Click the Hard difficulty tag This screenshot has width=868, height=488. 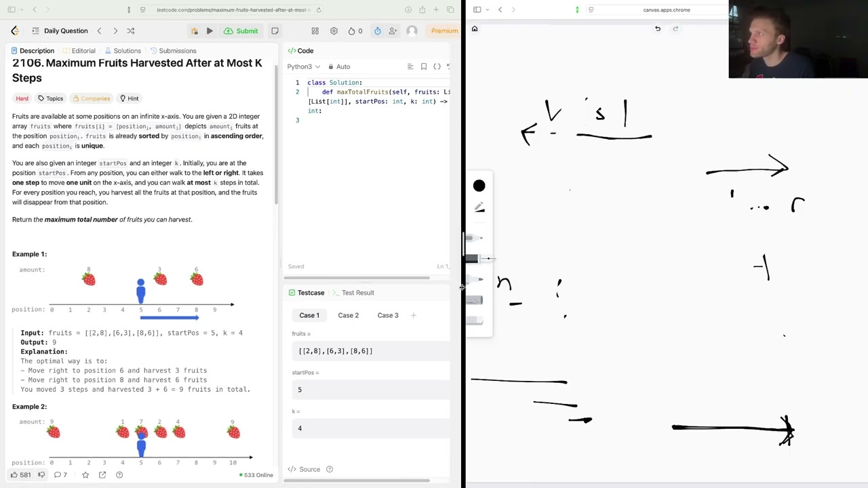(x=22, y=98)
